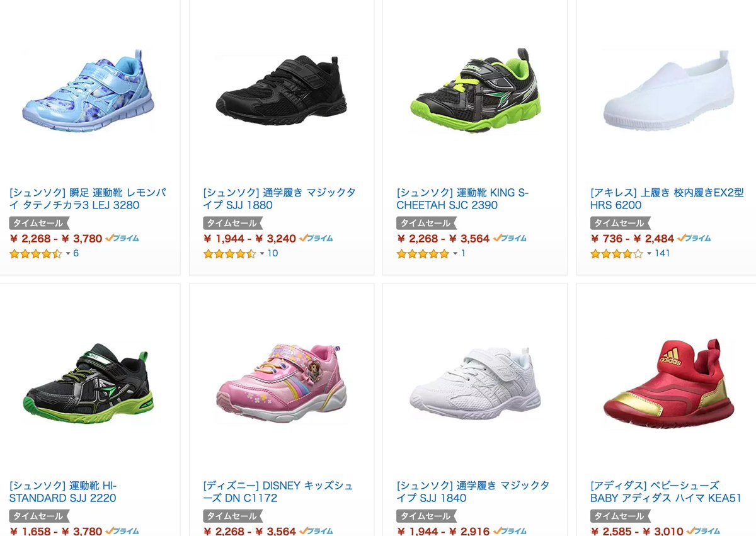This screenshot has width=756, height=536.
Task: Select the pink Disney kids shoe image
Action: click(x=280, y=383)
